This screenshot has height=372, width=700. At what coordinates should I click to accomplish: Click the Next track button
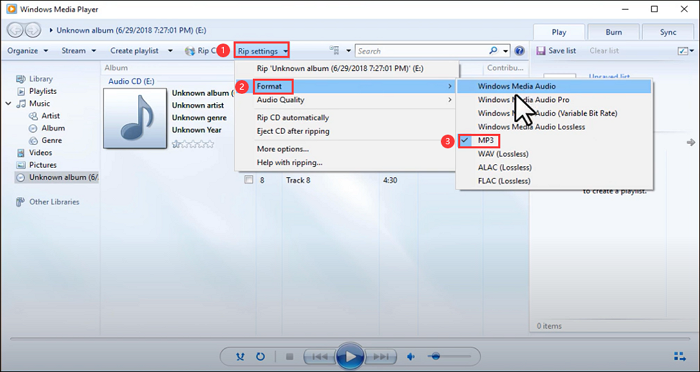(x=381, y=357)
